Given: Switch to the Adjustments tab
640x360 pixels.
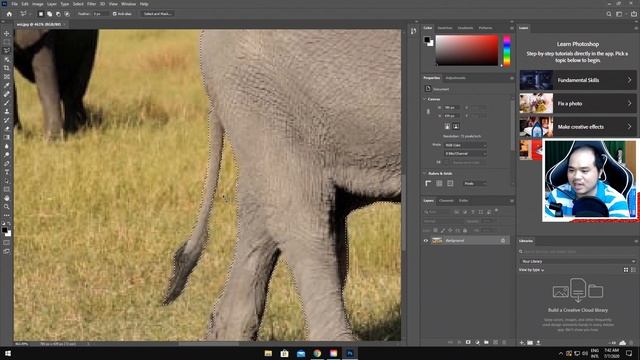Looking at the screenshot, I should [456, 78].
